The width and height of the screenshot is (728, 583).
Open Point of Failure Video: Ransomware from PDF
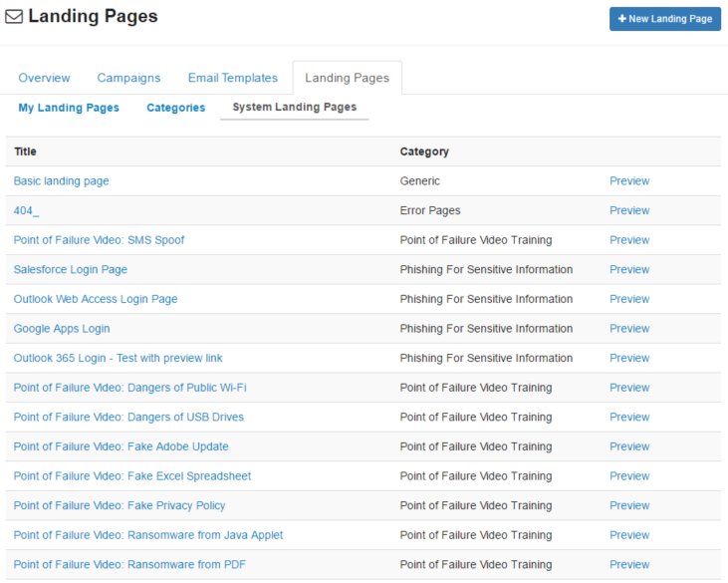129,564
